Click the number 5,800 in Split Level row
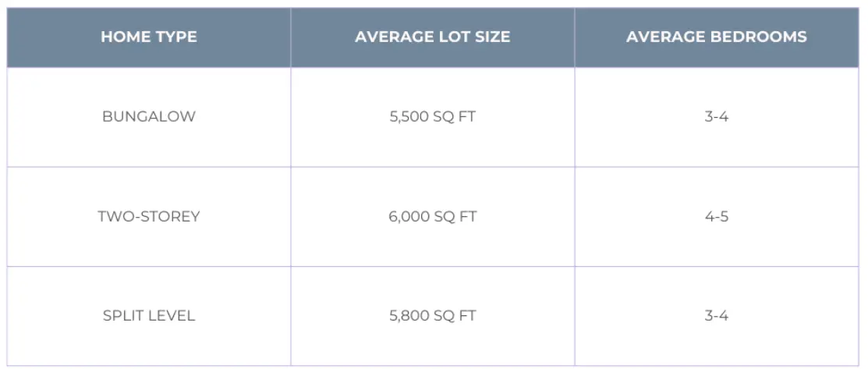The image size is (868, 369). pos(408,316)
